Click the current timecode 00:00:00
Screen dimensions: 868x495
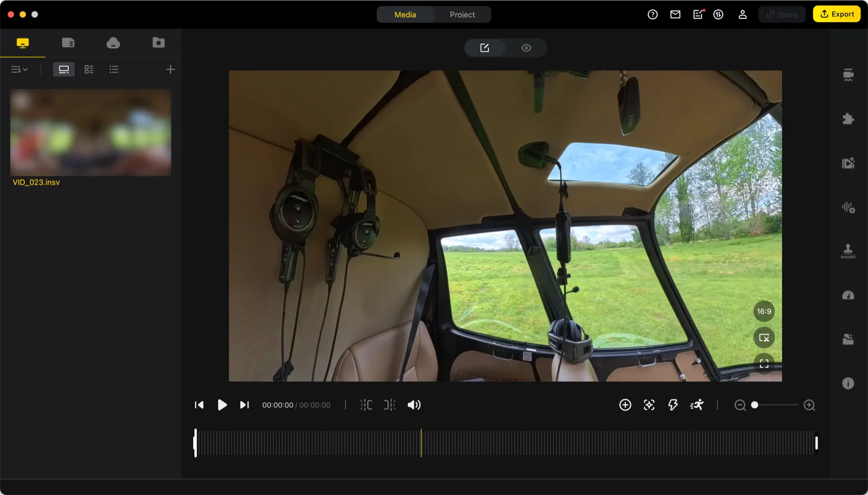click(278, 405)
